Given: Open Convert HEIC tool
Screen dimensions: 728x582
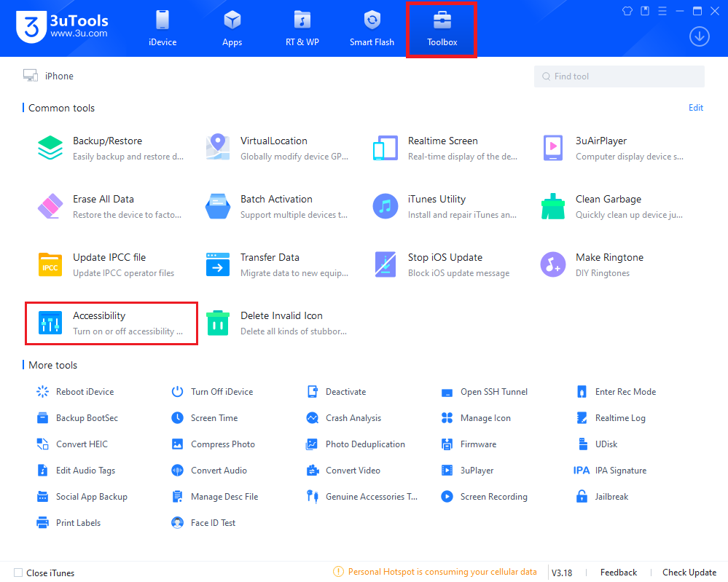Looking at the screenshot, I should coord(72,444).
